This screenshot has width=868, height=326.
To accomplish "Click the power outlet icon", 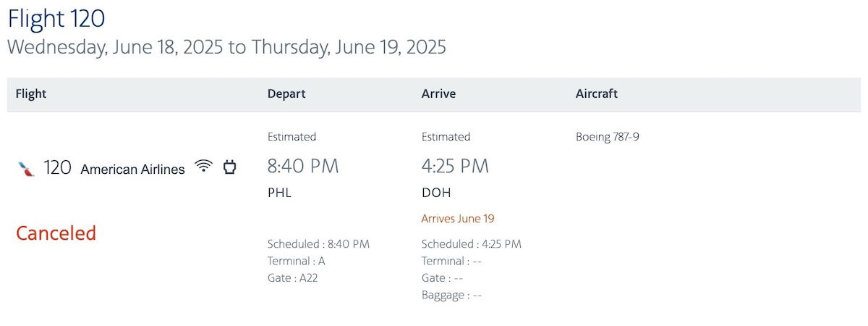I will 229,167.
